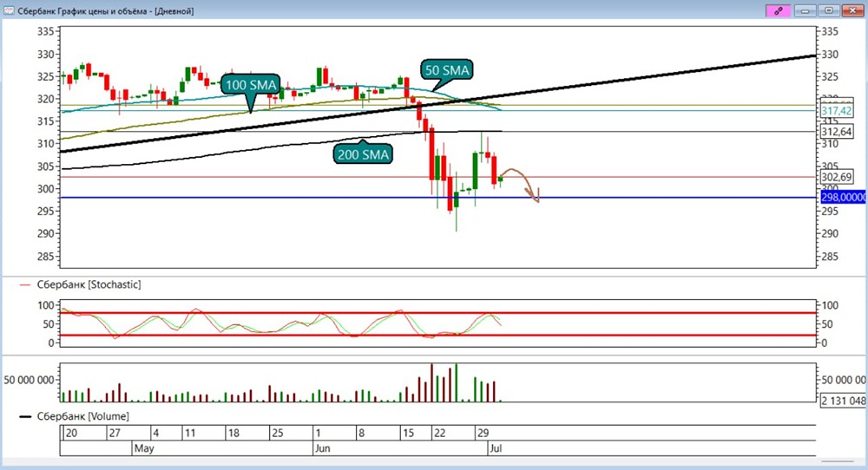Click the chart window icon before Сбербанк title

coord(9,11)
